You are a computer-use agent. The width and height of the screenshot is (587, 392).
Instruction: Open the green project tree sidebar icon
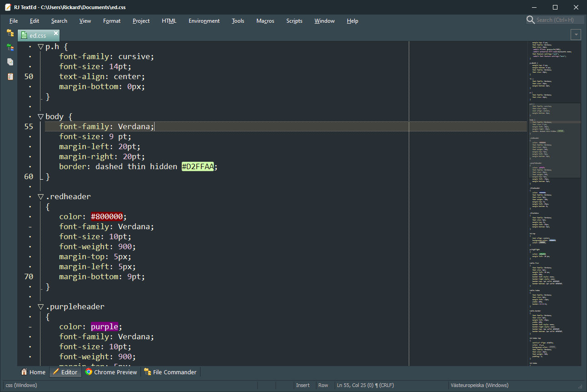10,47
